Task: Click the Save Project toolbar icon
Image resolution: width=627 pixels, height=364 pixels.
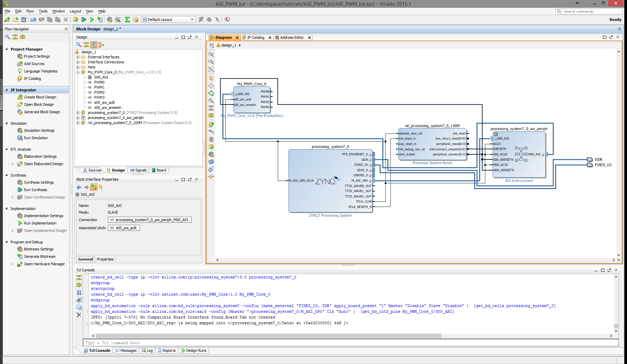Action: point(24,20)
